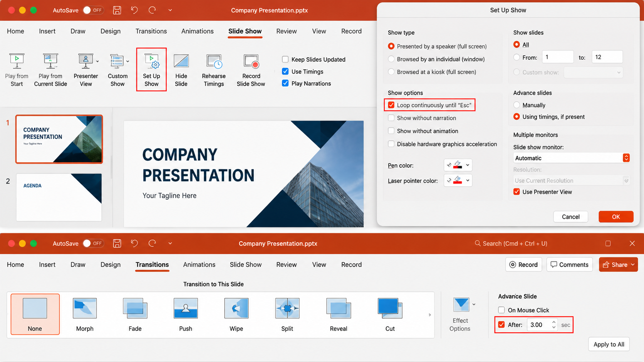The width and height of the screenshot is (644, 362).
Task: Uncheck Play Narrations
Action: click(285, 83)
